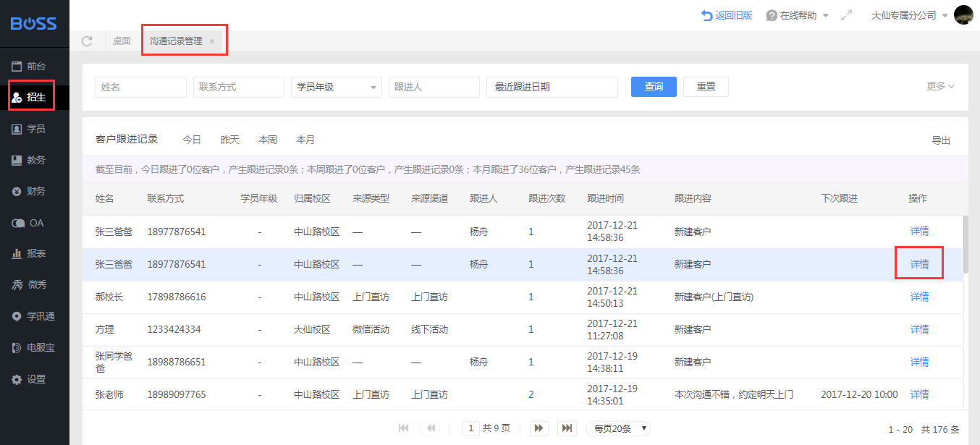Click the 跟进次数 column header
This screenshot has height=445, width=980.
pos(547,198)
